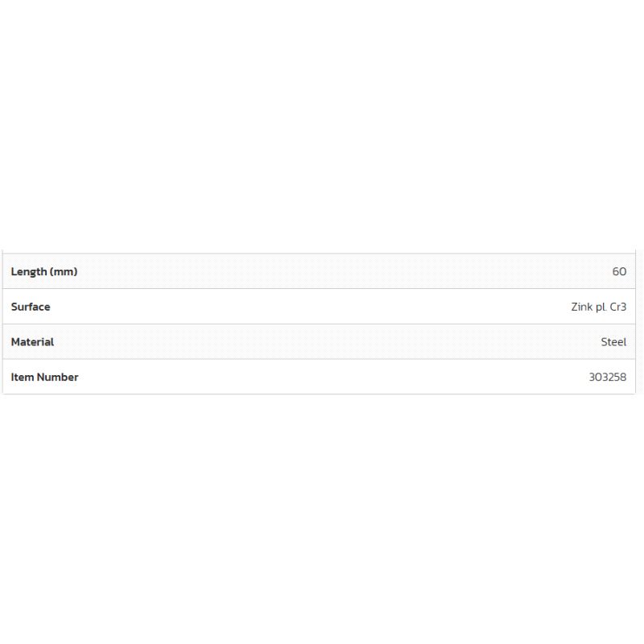Select the item number 303258
The width and height of the screenshot is (644, 644).
[607, 377]
